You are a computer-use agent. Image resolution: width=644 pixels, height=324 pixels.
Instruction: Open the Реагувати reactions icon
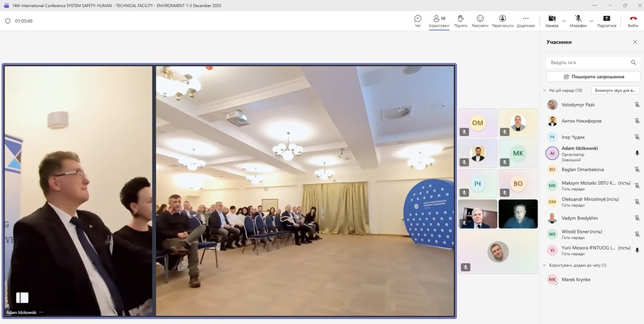click(480, 20)
